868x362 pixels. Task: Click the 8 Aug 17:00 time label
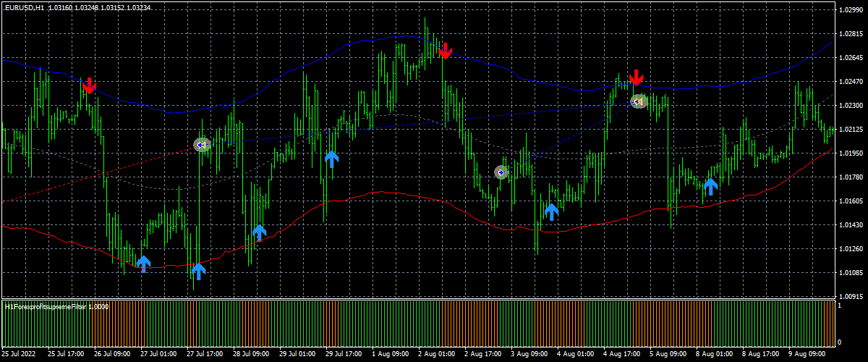coord(759,354)
